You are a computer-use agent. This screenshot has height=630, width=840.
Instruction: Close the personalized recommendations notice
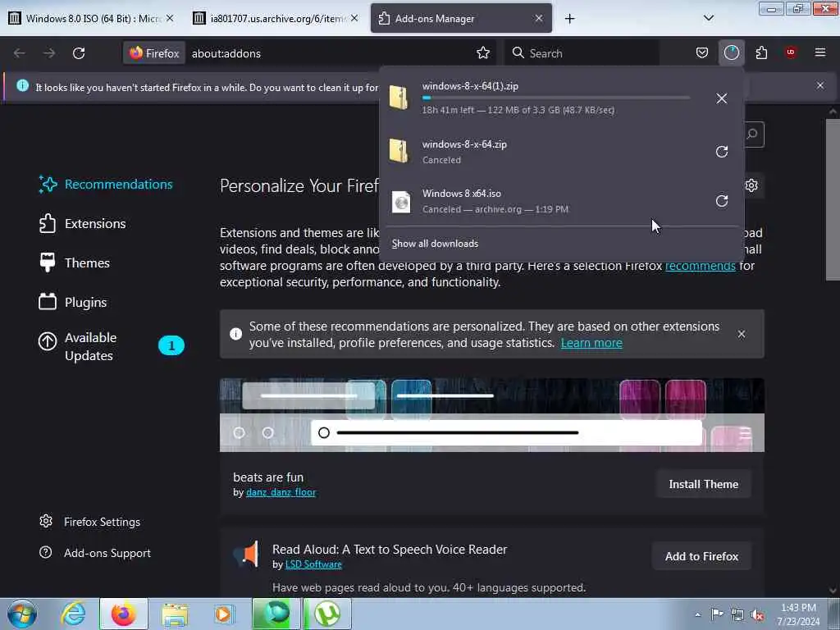pyautogui.click(x=742, y=335)
